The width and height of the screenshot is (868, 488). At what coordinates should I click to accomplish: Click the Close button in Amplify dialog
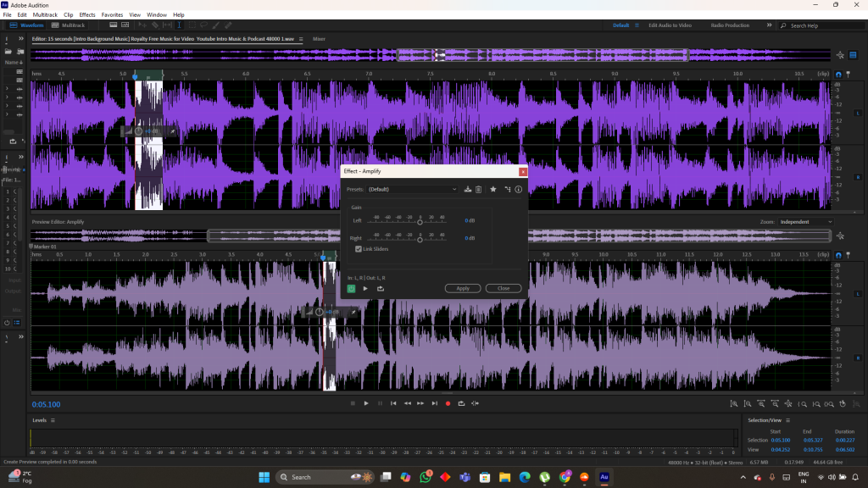[503, 288]
